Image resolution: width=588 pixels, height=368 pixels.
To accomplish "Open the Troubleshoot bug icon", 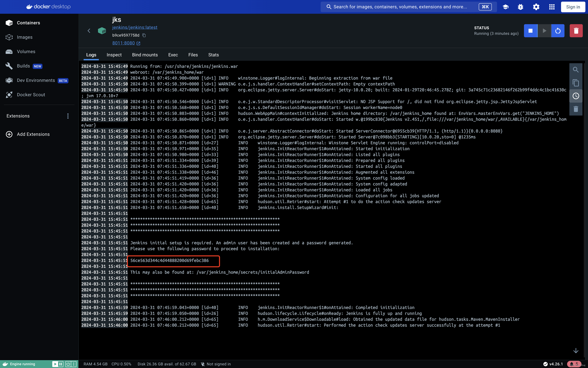I will 520,7.
